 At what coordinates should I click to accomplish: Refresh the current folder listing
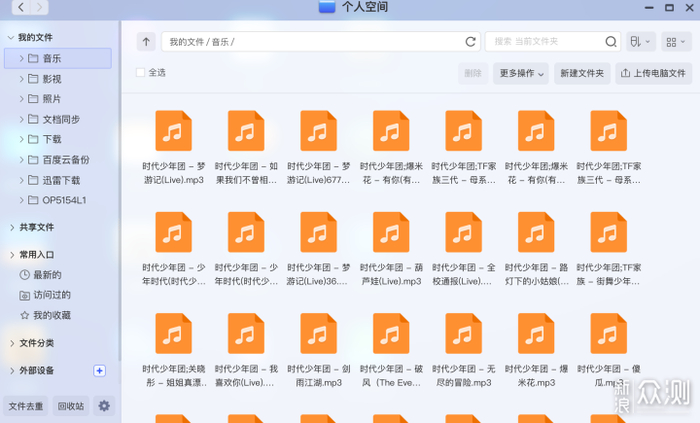(470, 42)
